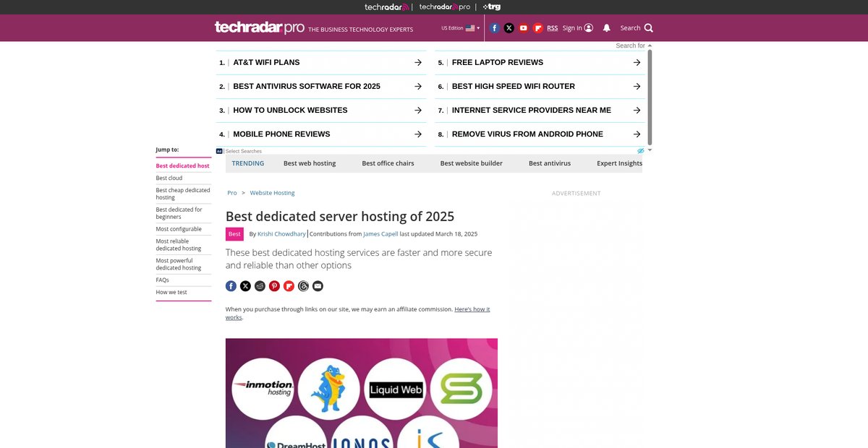868x448 pixels.
Task: Select Best antivirus trending tab
Action: [x=550, y=163]
